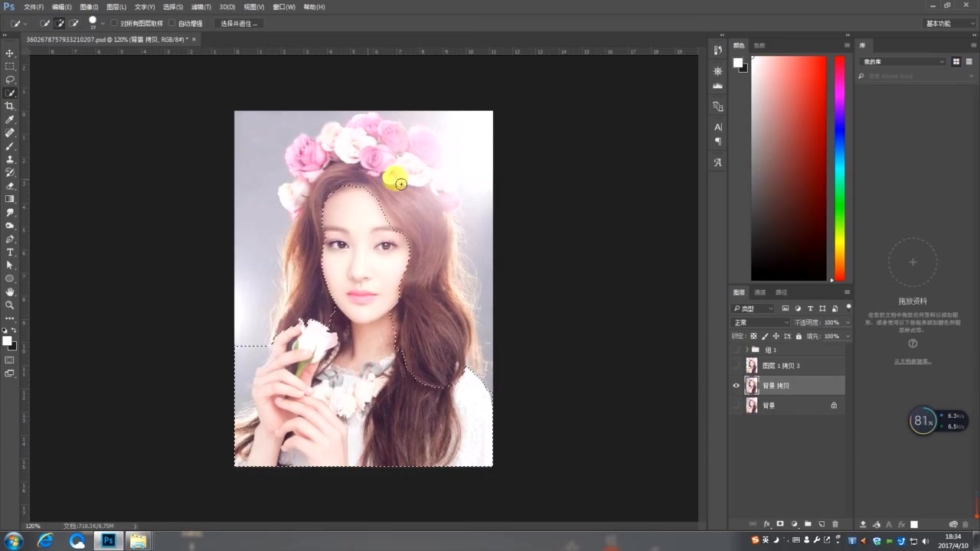
Task: Click the Add Layer Style fx icon
Action: (766, 524)
